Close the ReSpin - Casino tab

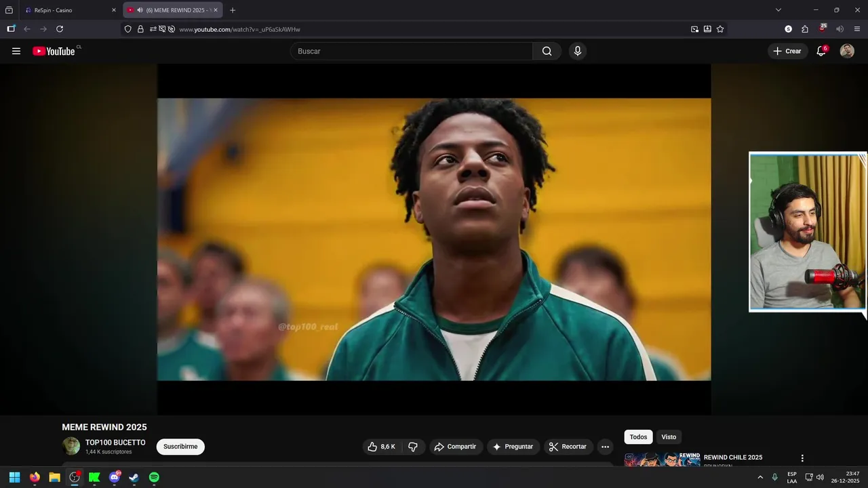114,10
